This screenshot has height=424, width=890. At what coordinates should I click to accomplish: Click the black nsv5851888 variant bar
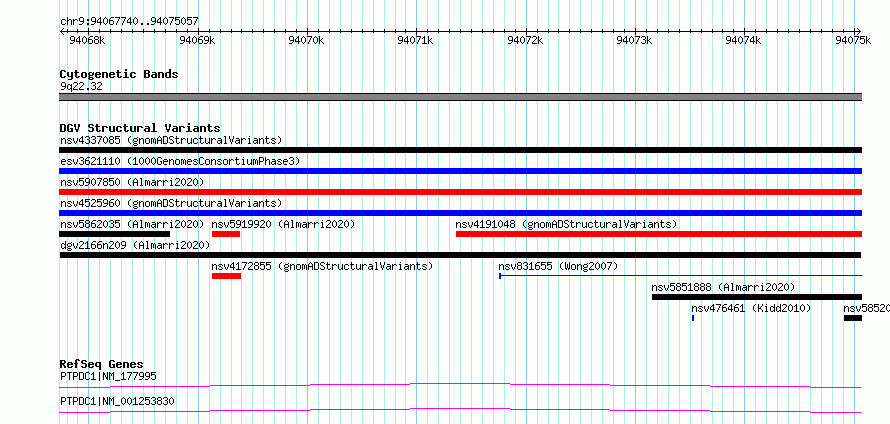pos(757,297)
